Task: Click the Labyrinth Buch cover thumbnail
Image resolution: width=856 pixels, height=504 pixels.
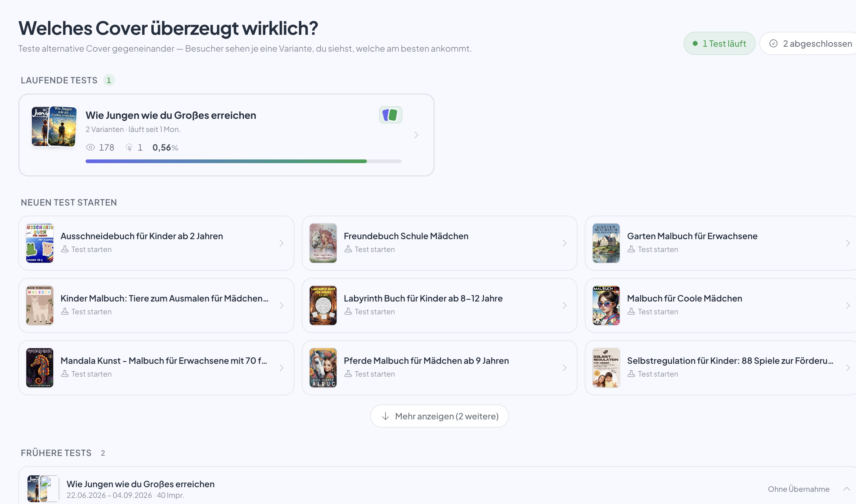Action: 323,305
